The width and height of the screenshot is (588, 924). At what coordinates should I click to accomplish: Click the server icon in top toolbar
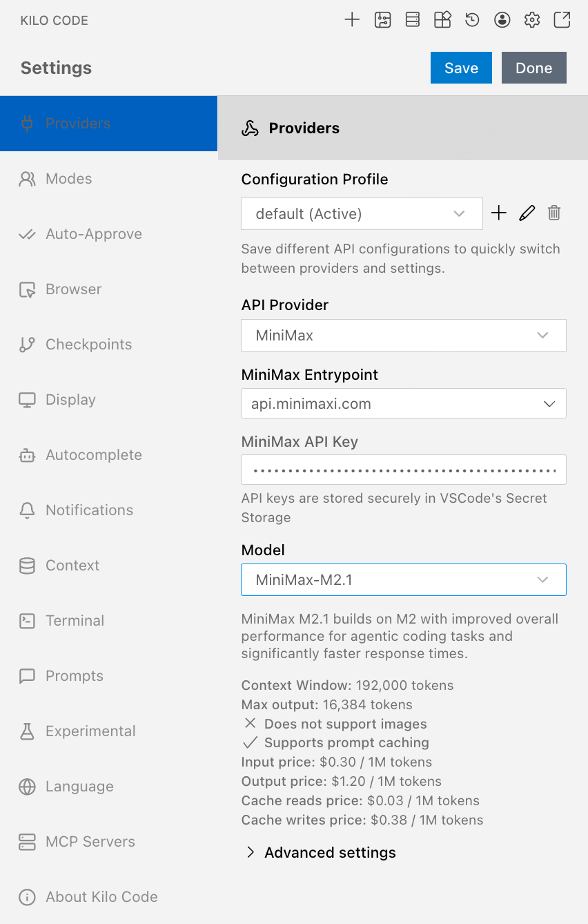coord(413,20)
